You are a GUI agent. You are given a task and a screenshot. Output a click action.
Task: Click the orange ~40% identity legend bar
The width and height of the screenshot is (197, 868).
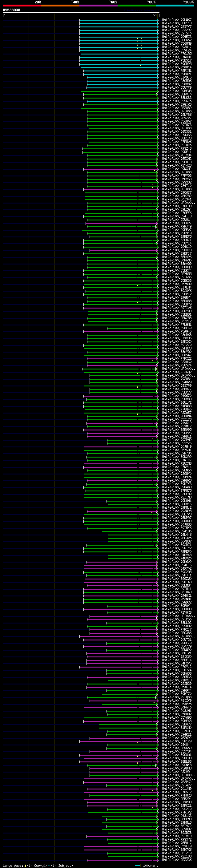[x=60, y=6]
